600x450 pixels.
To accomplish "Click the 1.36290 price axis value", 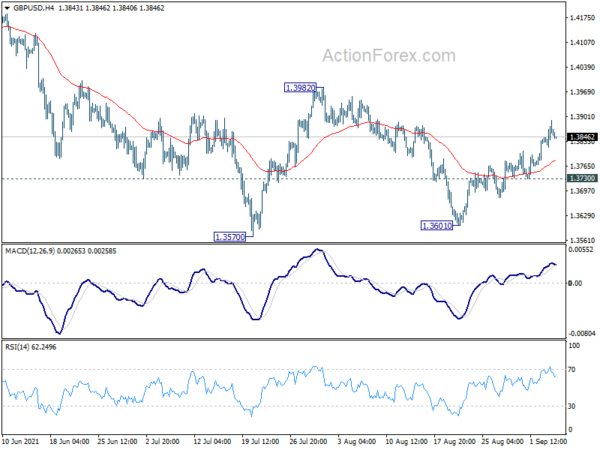I will [x=583, y=216].
